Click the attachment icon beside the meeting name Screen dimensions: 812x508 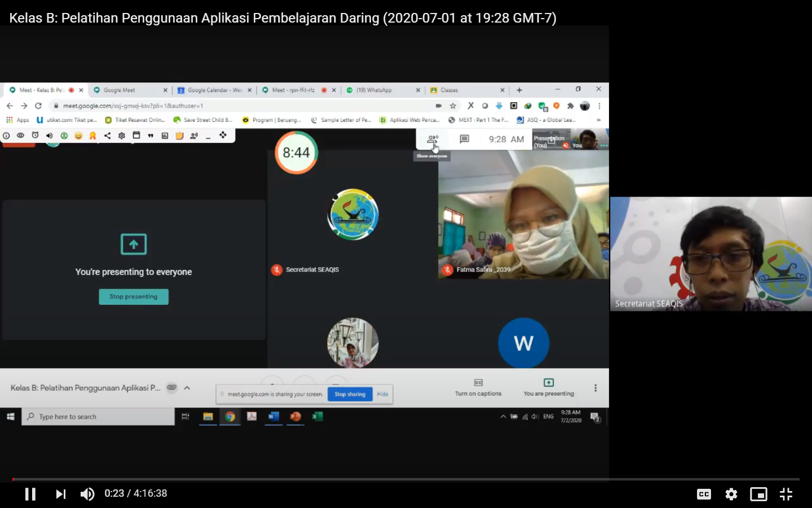(x=172, y=388)
